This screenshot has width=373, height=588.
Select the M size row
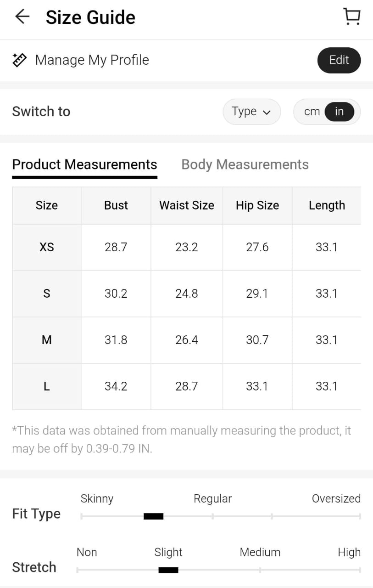click(47, 340)
